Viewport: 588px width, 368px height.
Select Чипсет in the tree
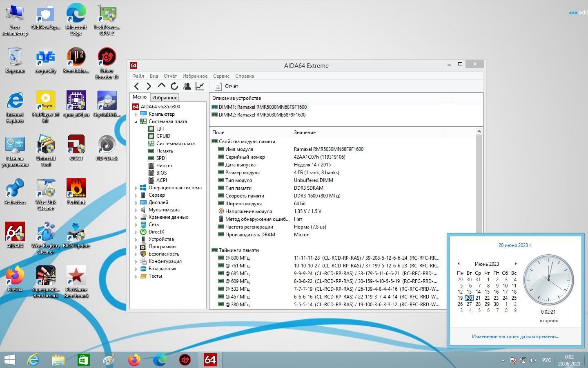[x=164, y=166]
